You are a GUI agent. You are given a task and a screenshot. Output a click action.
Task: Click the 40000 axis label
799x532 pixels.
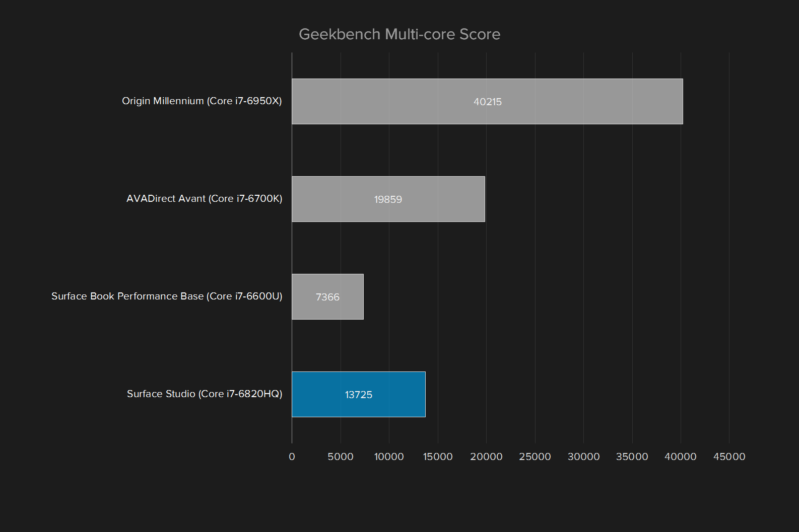point(681,457)
